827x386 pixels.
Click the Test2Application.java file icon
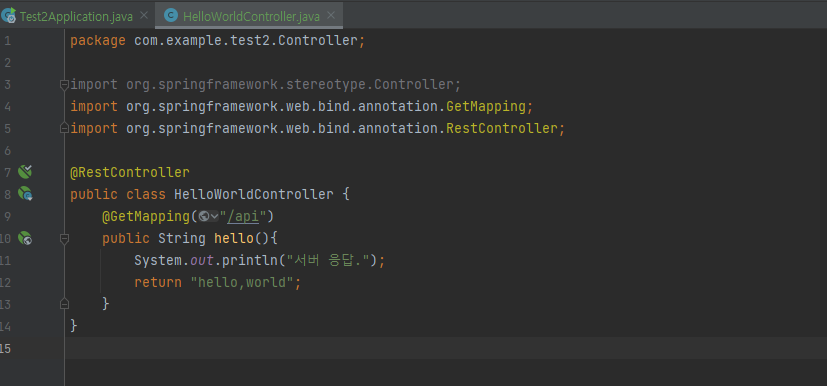coord(8,16)
